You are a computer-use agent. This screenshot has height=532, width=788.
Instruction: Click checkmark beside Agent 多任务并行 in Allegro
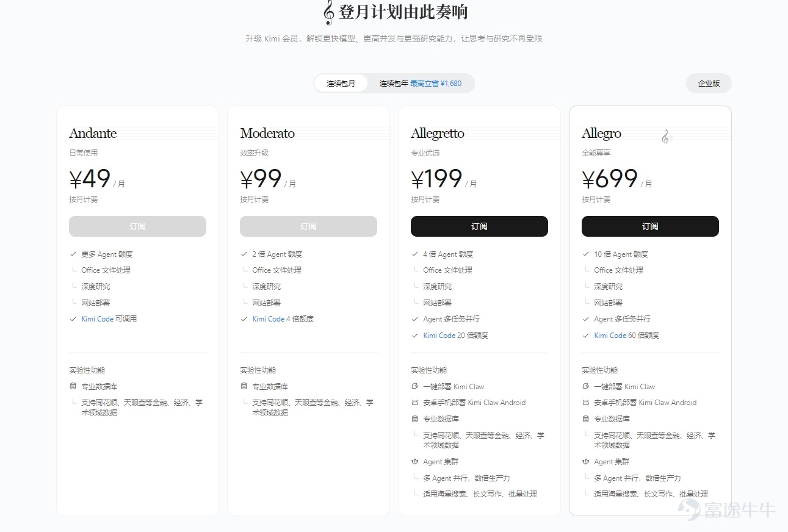[586, 319]
